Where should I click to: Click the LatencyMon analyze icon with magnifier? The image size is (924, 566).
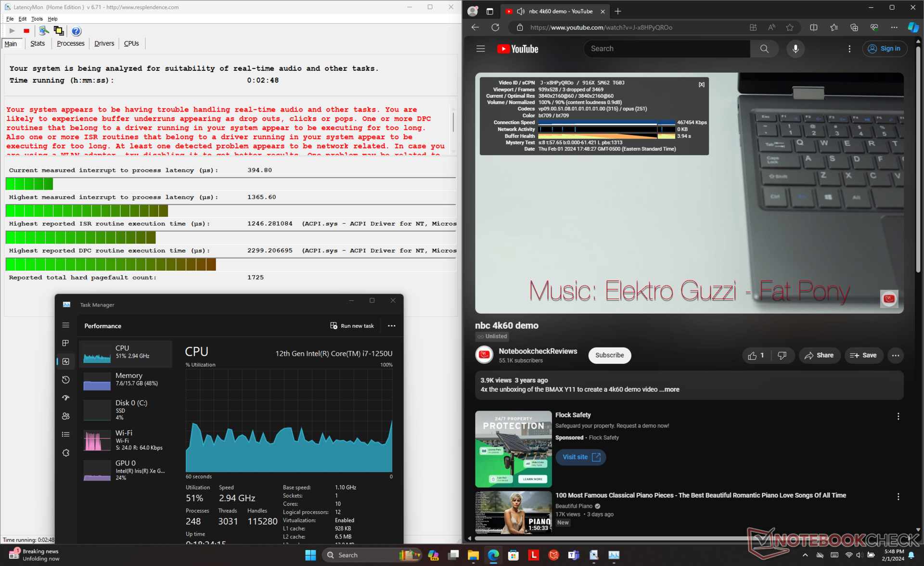[x=44, y=31]
